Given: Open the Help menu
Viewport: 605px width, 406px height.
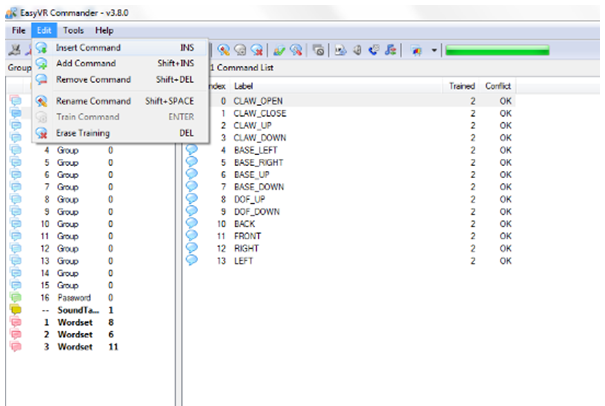Looking at the screenshot, I should tap(104, 30).
